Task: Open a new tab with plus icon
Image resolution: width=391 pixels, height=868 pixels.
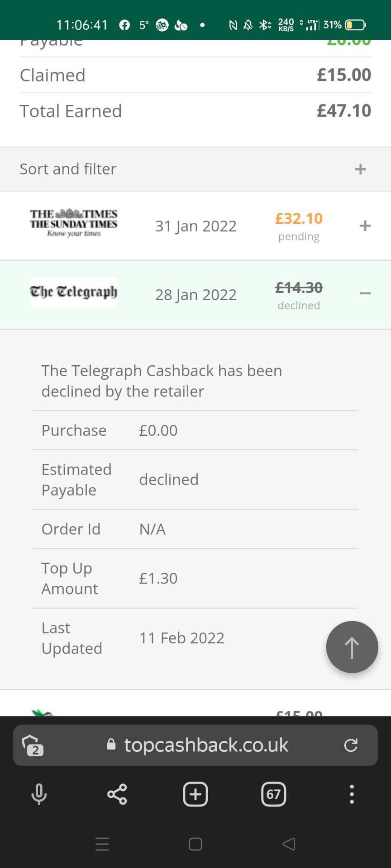Action: (x=195, y=794)
